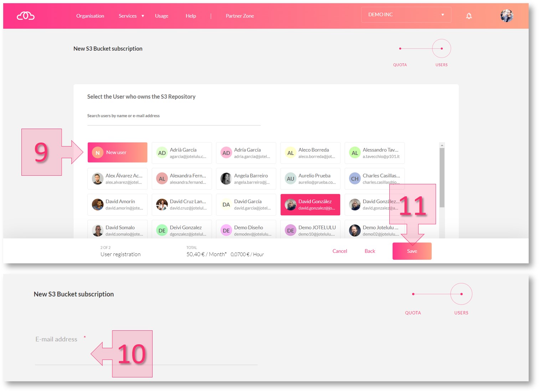The width and height of the screenshot is (539, 392).
Task: Select user Charles Casillas as owner
Action: click(x=374, y=179)
